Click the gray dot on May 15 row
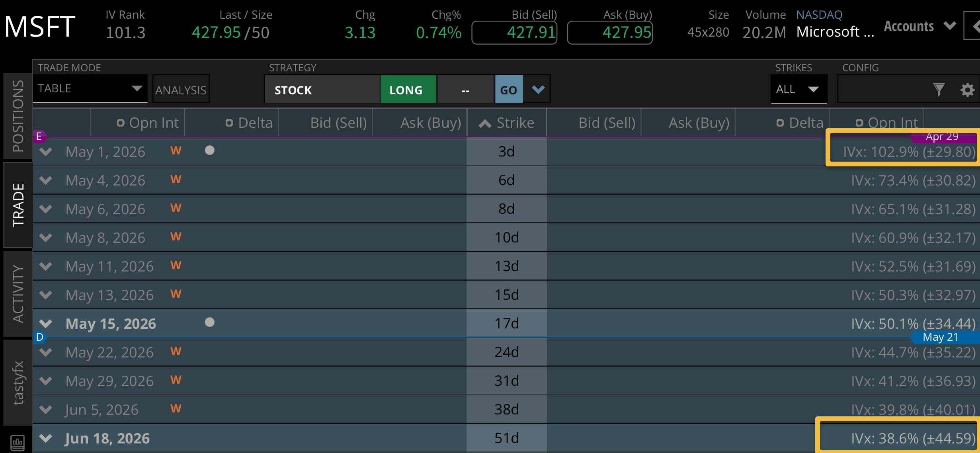Viewport: 980px width, 453px height. point(209,322)
